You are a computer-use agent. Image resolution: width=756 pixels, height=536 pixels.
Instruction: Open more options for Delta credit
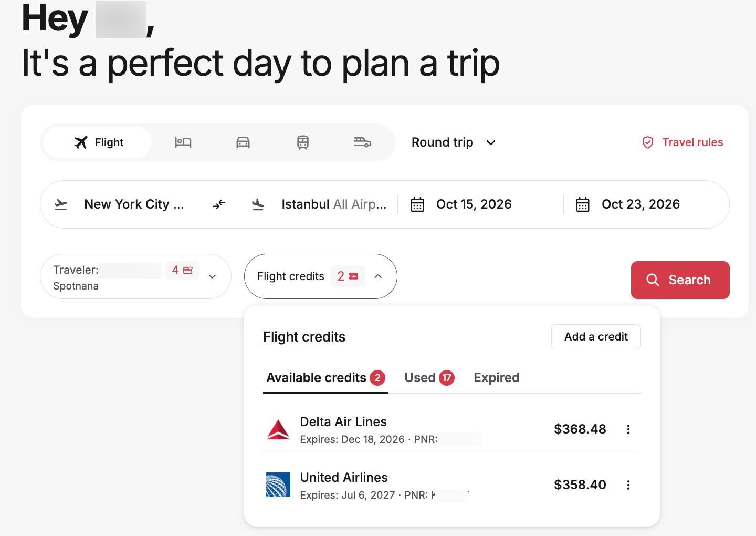628,429
